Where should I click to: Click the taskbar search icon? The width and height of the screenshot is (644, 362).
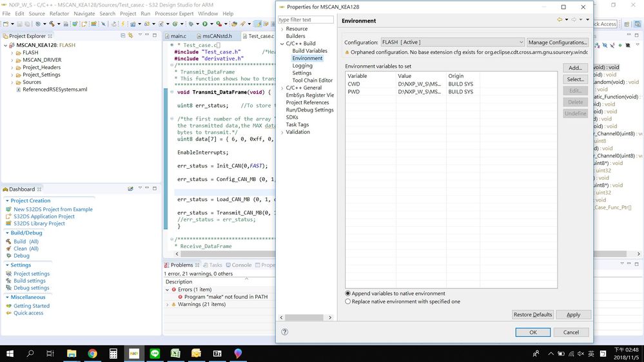tap(30, 354)
